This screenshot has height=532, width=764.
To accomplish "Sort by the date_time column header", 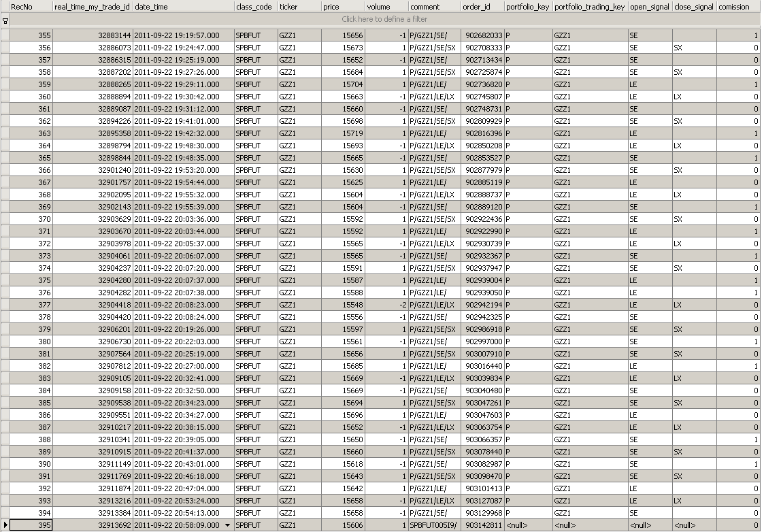I will click(183, 7).
